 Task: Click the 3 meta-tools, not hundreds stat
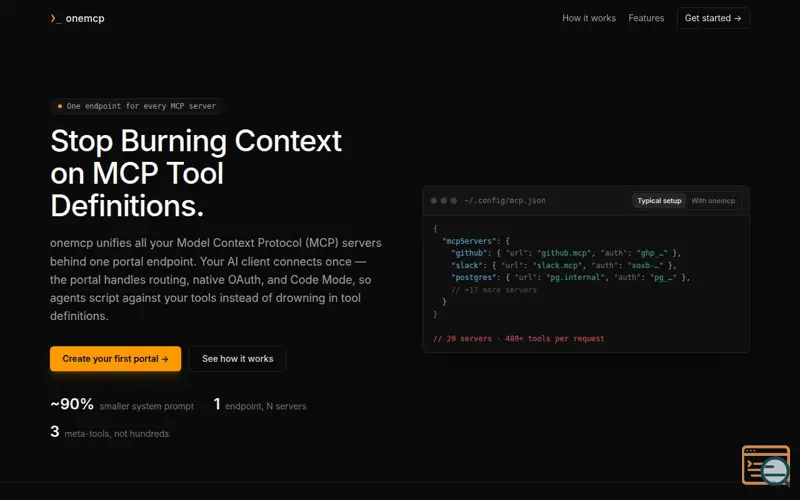[110, 433]
